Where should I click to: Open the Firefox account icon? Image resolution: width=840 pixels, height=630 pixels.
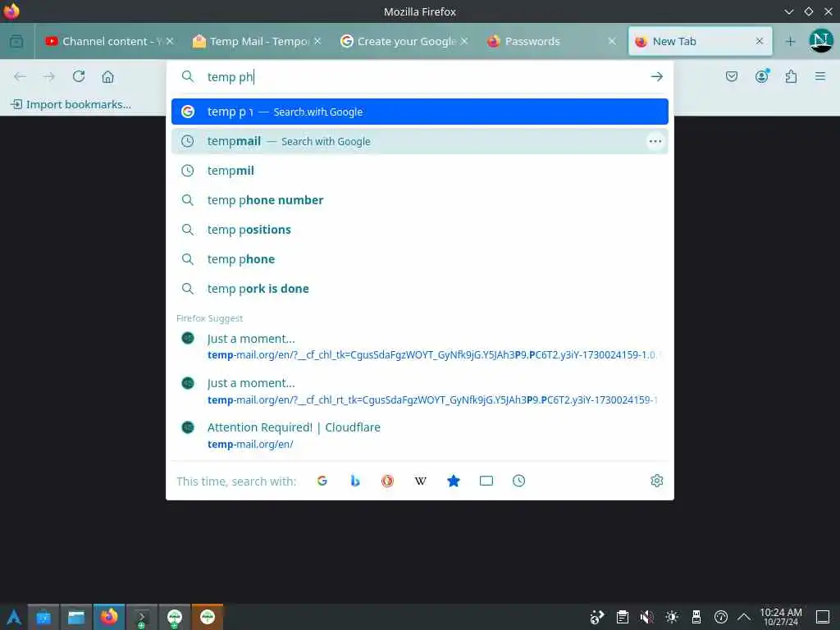point(762,76)
